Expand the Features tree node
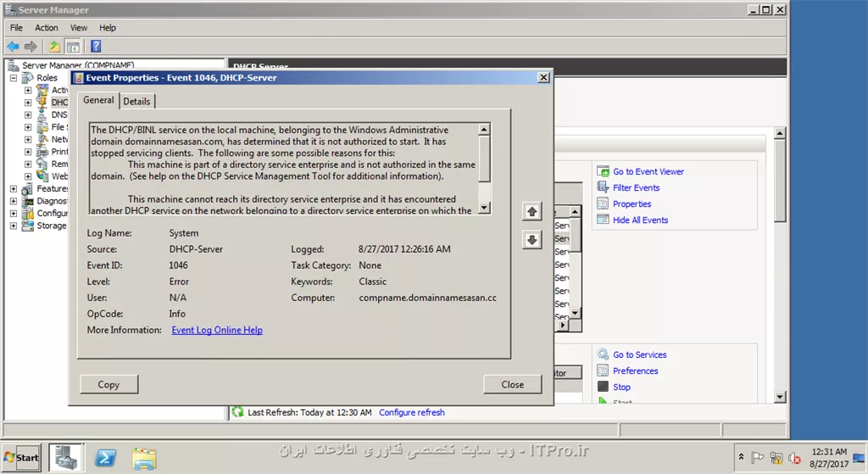This screenshot has width=868, height=474. (x=14, y=189)
